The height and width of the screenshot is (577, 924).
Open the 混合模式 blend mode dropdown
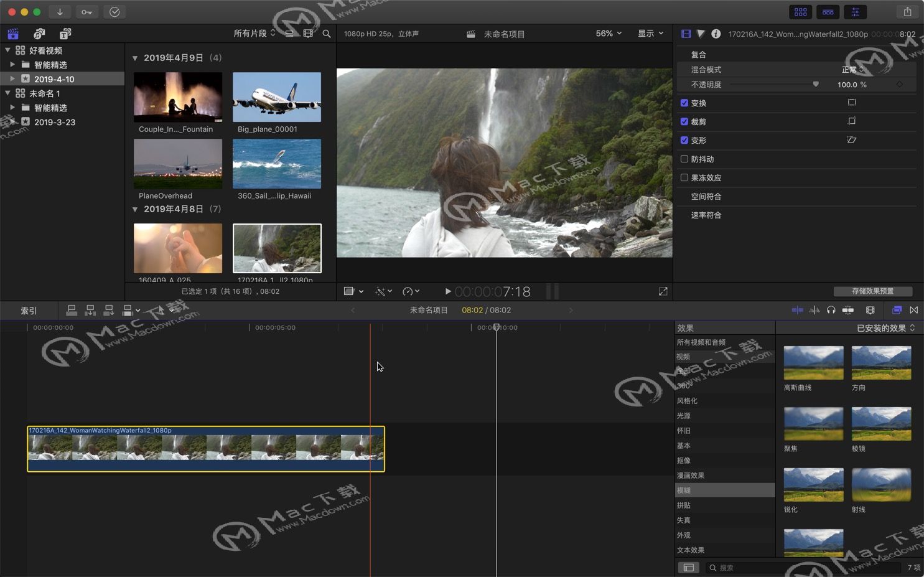[853, 70]
